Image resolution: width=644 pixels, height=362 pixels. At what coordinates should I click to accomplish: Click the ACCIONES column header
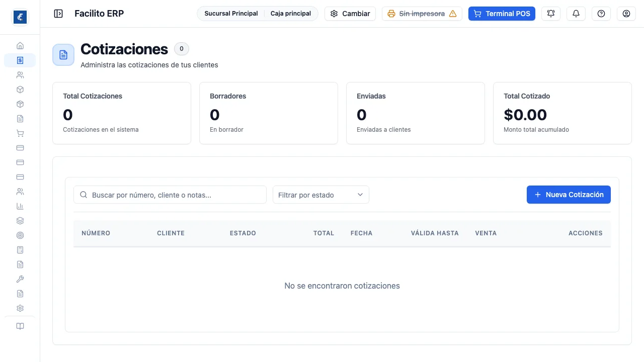point(586,233)
